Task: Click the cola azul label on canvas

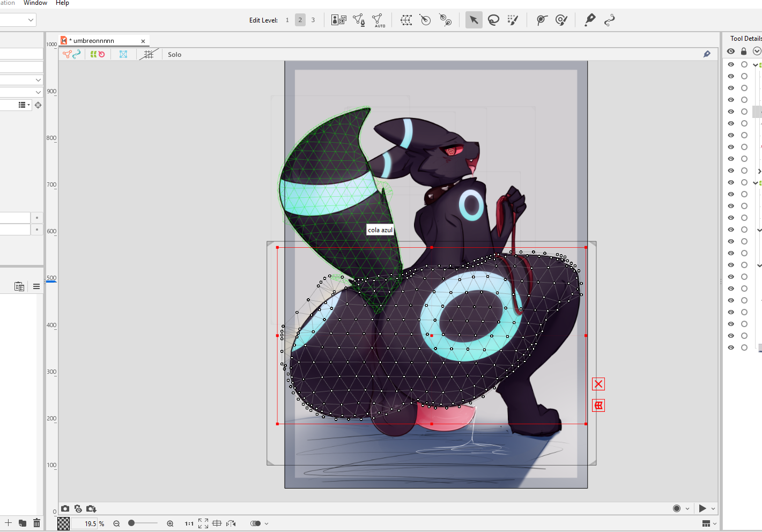Action: coord(380,230)
